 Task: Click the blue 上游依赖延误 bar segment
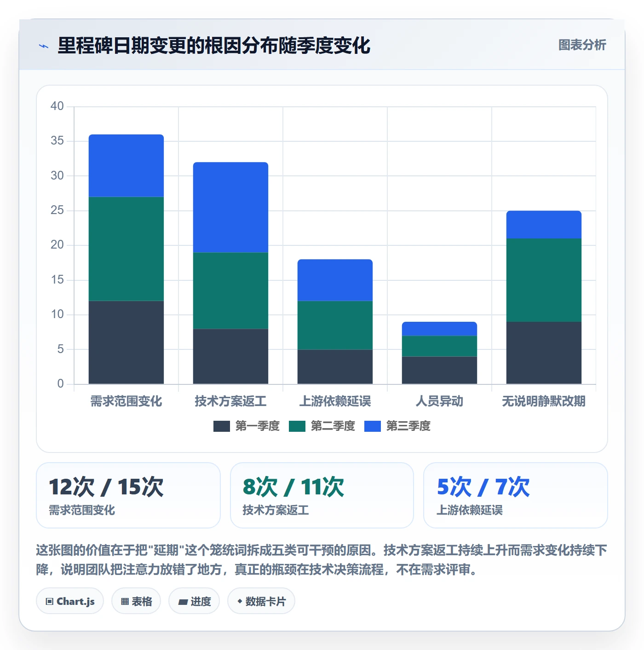click(335, 280)
